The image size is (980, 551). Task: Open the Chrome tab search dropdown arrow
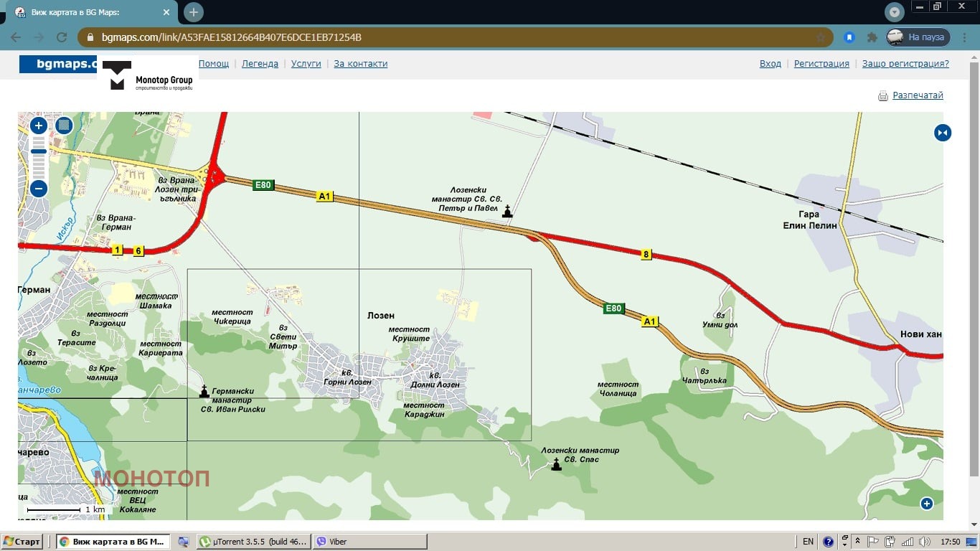coord(894,12)
